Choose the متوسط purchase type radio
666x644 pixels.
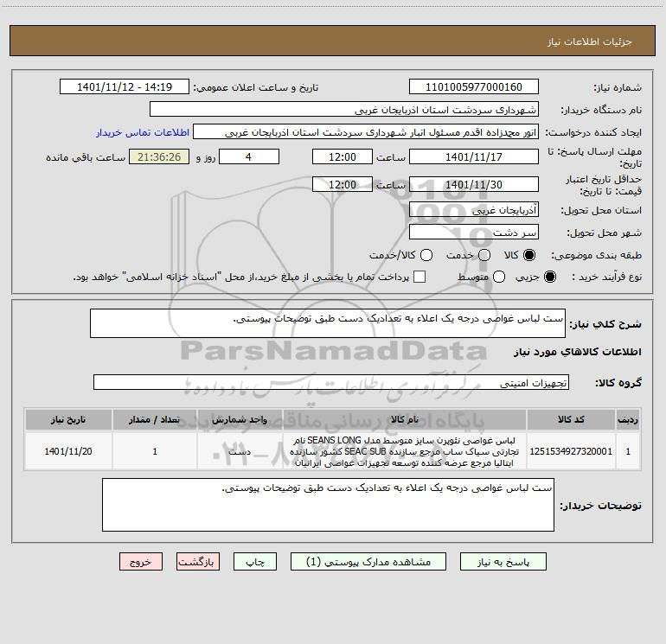click(499, 277)
